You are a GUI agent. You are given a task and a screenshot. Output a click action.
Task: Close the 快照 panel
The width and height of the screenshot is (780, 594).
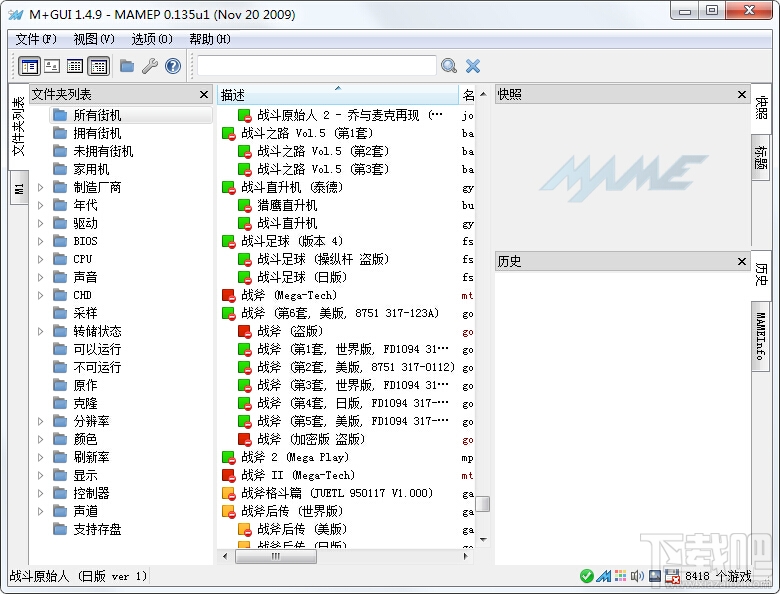[x=742, y=95]
